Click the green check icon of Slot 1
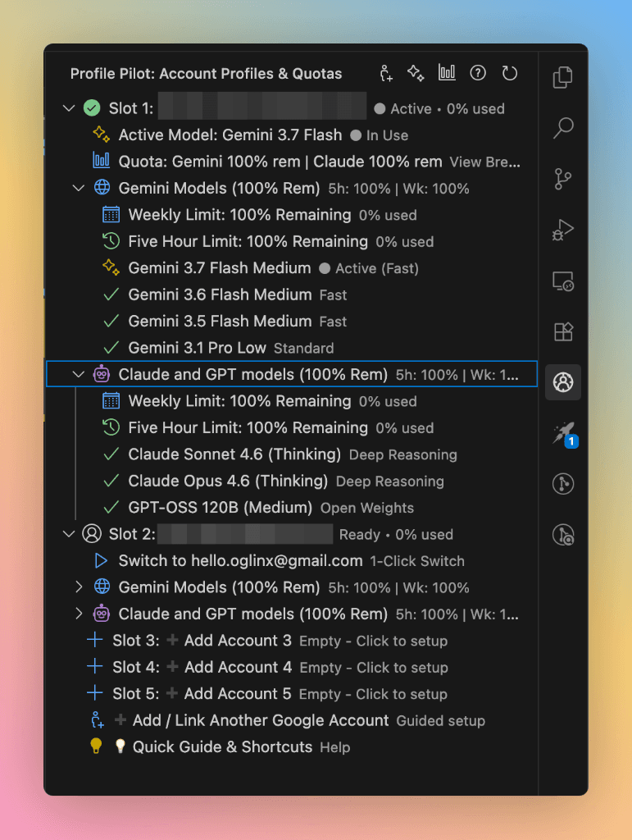632x840 pixels. [x=92, y=108]
